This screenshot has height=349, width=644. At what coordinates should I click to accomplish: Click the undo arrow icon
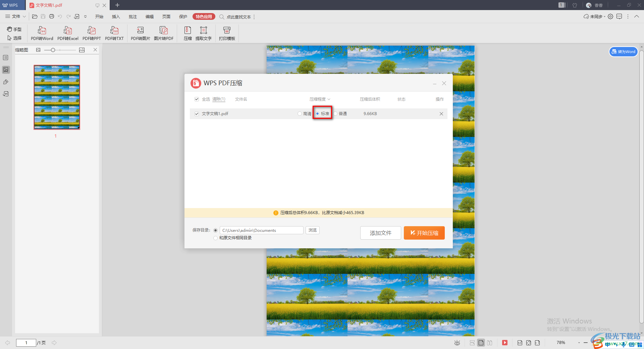(60, 16)
